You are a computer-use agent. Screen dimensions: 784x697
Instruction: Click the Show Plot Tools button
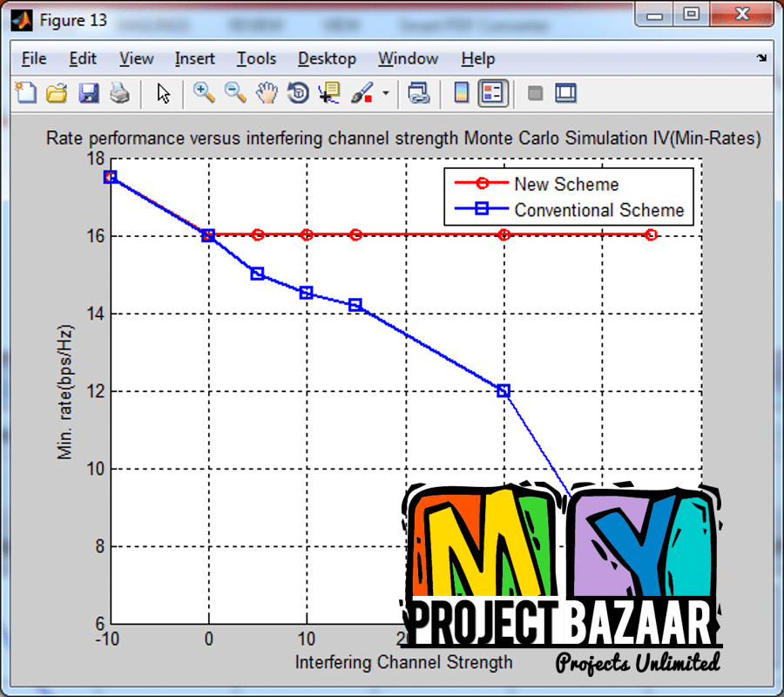click(x=566, y=93)
